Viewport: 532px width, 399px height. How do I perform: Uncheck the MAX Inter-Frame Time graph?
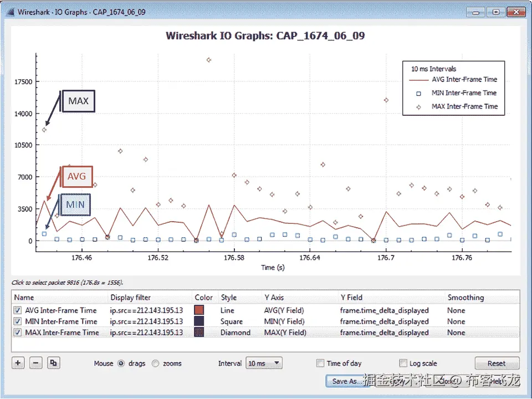17,332
